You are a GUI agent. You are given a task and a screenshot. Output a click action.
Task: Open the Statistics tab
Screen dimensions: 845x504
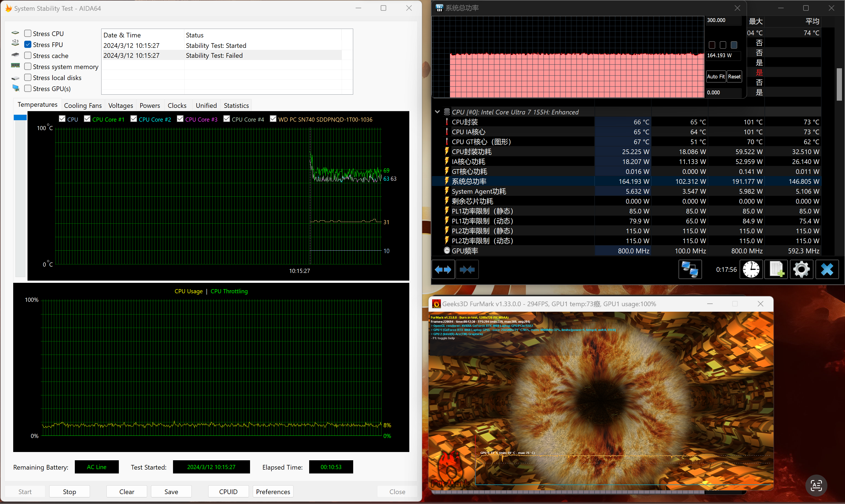tap(236, 106)
